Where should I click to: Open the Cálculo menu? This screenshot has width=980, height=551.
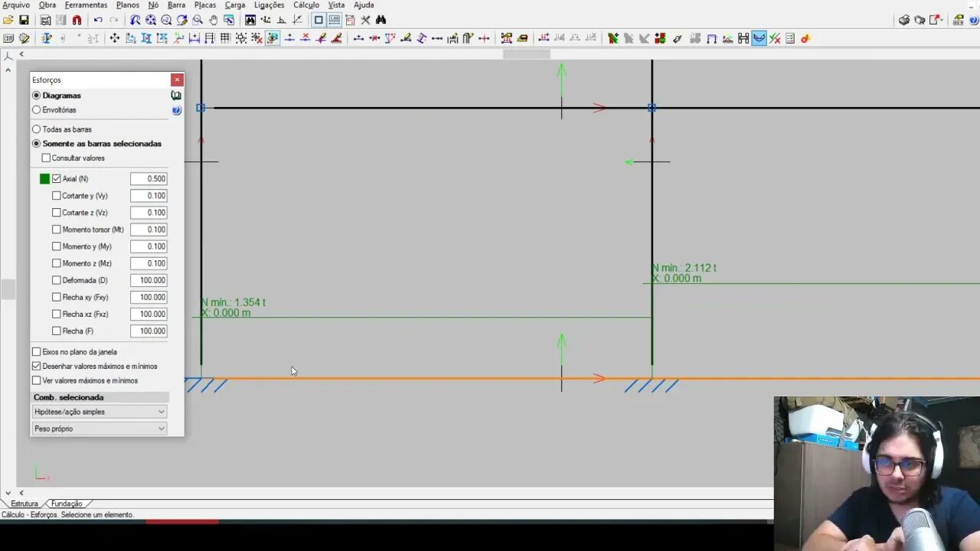[306, 5]
